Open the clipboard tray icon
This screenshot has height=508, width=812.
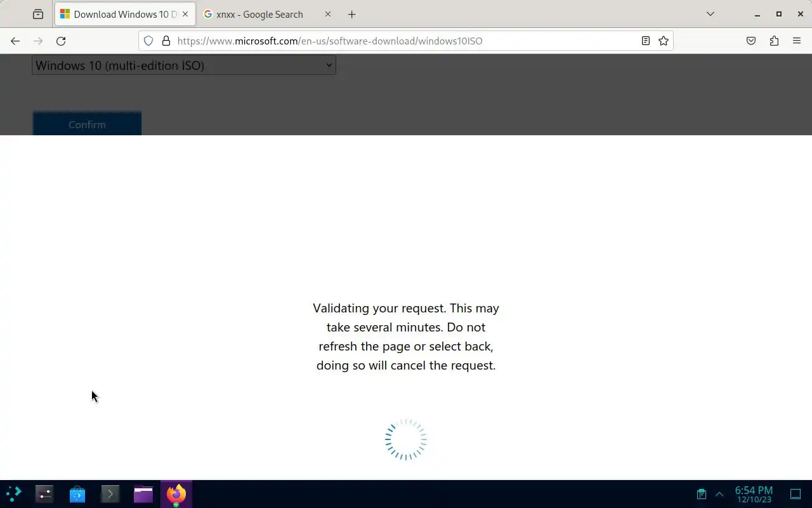702,493
